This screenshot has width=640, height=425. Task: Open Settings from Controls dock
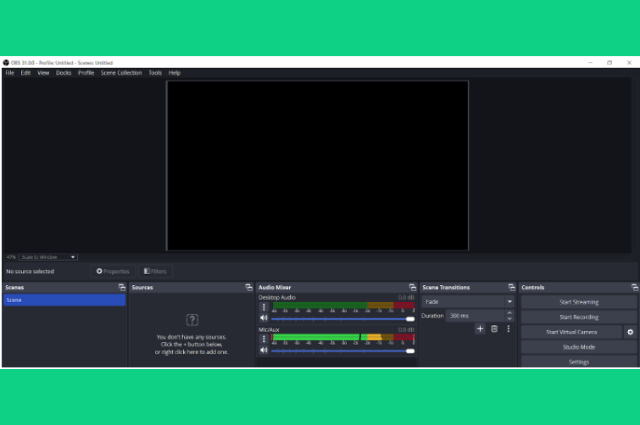(x=579, y=362)
